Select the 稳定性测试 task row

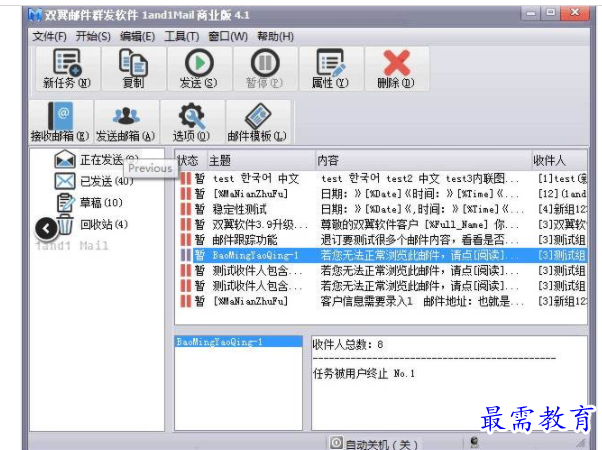(x=383, y=209)
